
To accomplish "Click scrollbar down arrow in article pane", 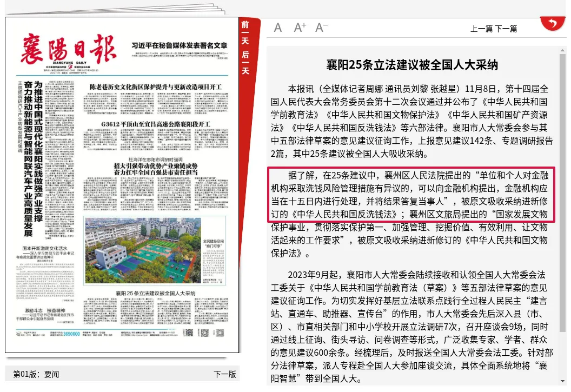I will coord(563,381).
